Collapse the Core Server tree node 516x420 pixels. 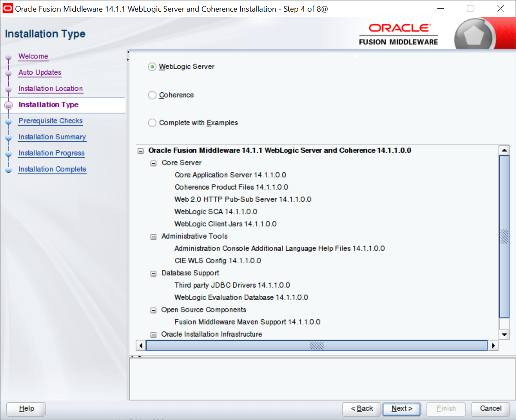[x=153, y=163]
